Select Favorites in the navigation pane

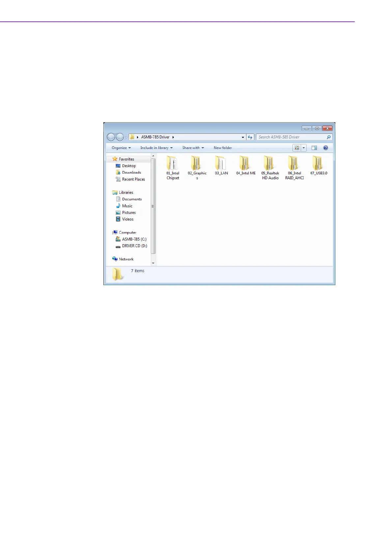pos(126,159)
